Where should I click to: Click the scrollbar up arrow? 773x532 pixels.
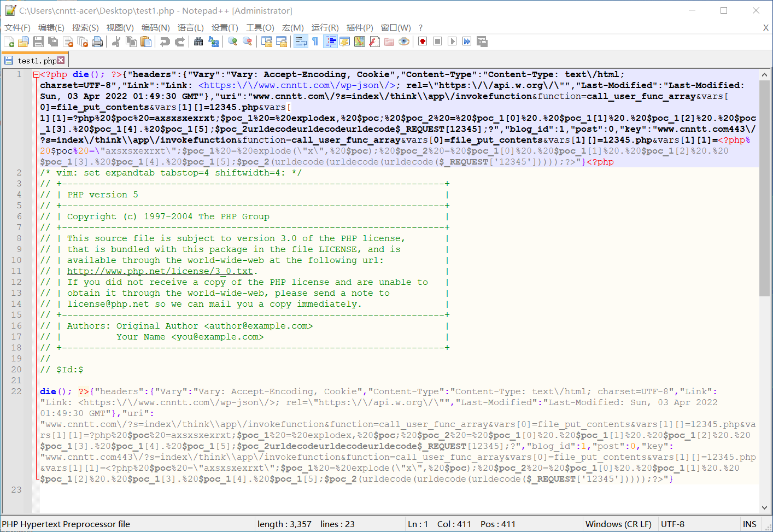tap(764, 74)
